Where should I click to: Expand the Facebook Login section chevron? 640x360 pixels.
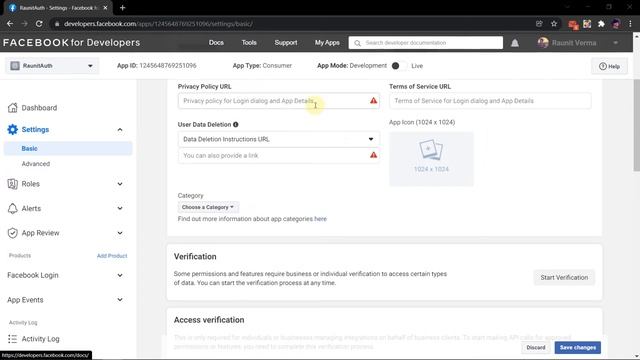point(120,276)
